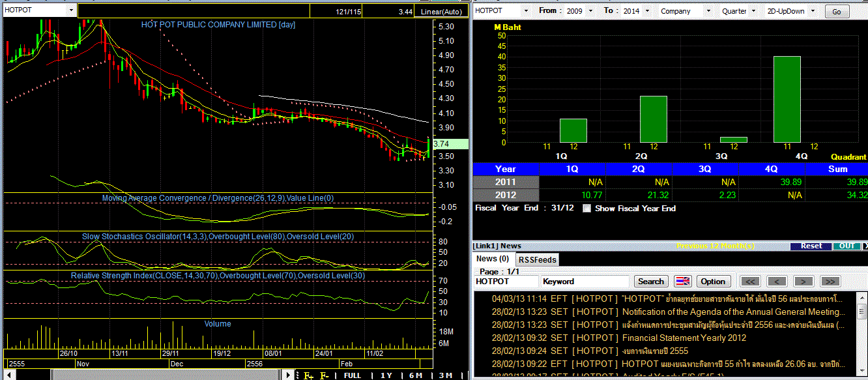Click the Go button

[837, 11]
